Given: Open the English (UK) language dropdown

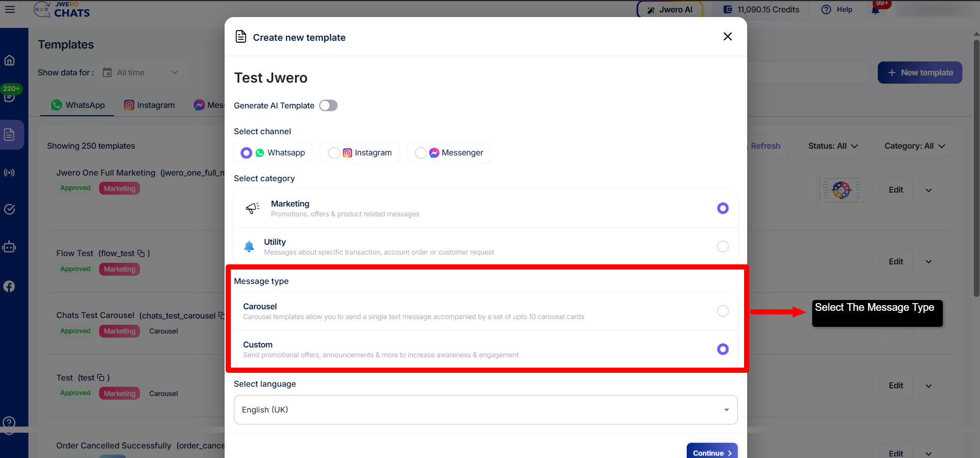Looking at the screenshot, I should 485,410.
